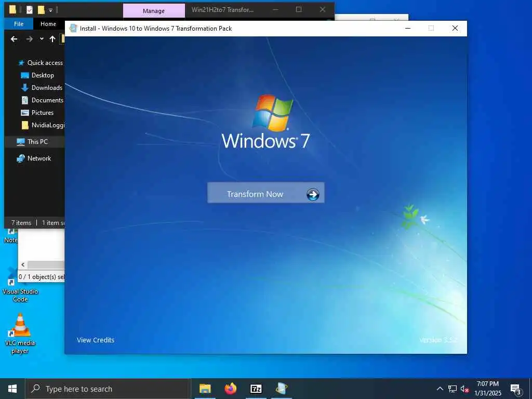The width and height of the screenshot is (532, 399).
Task: Open 7-Zip from the taskbar
Action: [x=256, y=389]
